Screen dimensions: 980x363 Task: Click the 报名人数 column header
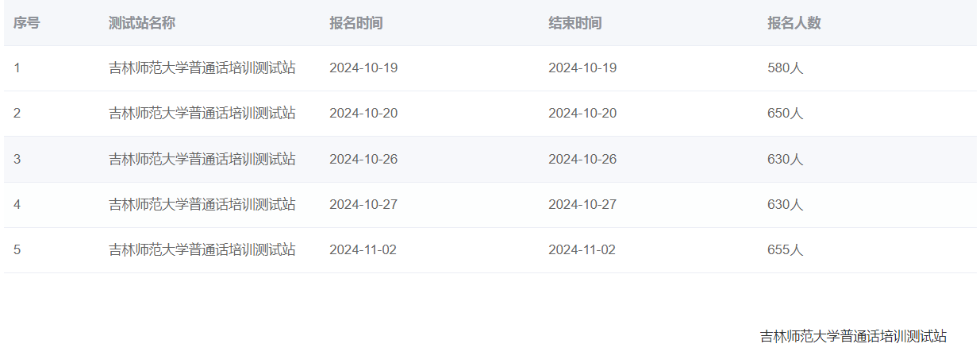coord(794,23)
